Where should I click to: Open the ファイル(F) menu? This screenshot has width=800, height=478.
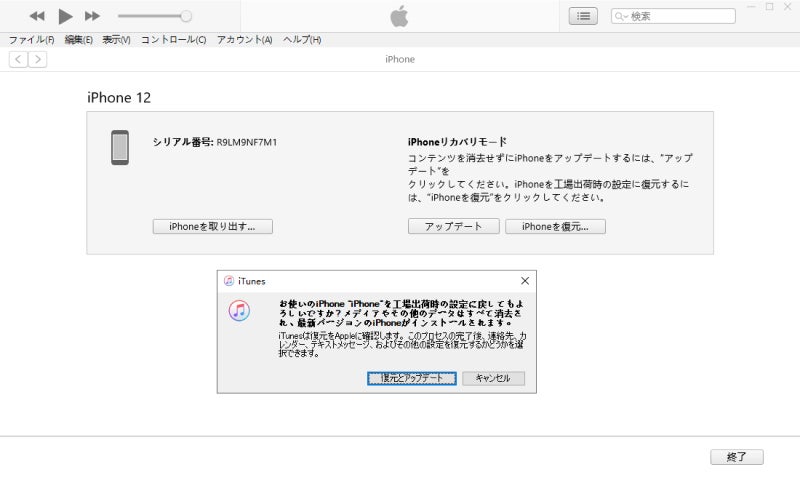pyautogui.click(x=32, y=40)
